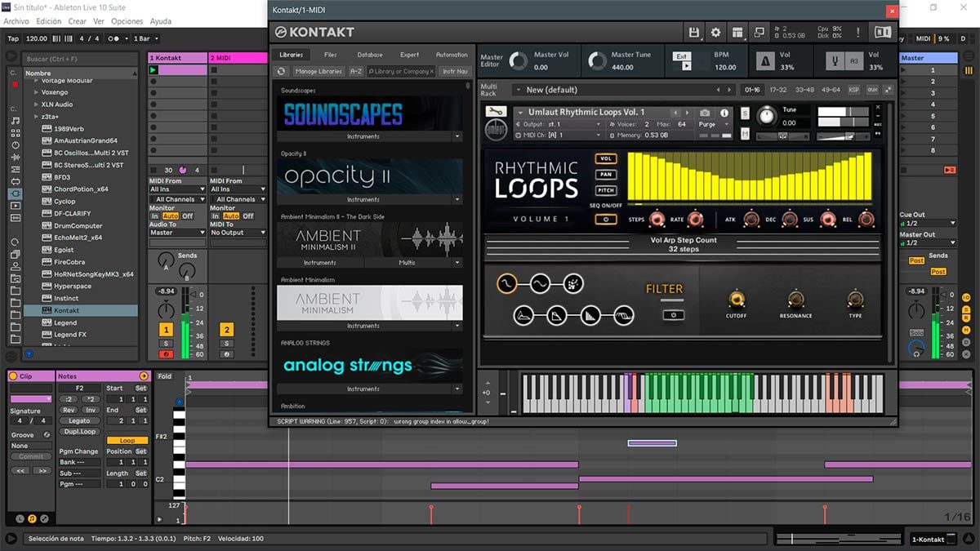The height and width of the screenshot is (551, 980).
Task: Open the Opciones menu in Ableton
Action: [x=127, y=21]
